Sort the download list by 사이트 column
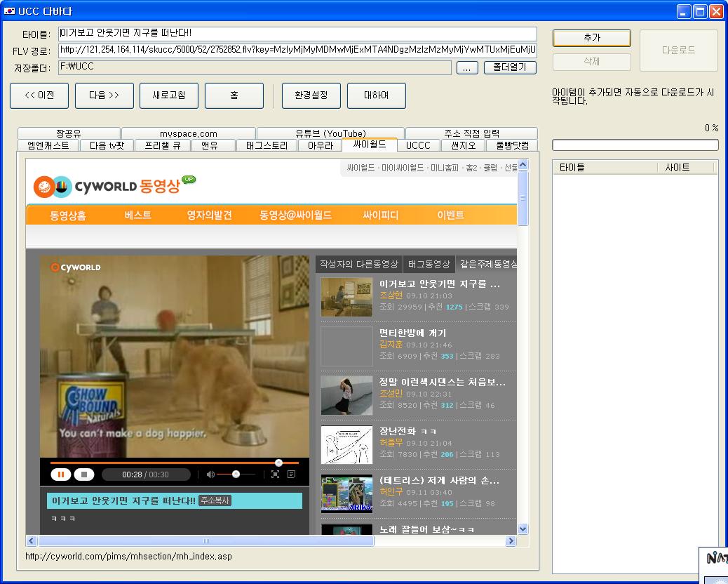 (685, 167)
